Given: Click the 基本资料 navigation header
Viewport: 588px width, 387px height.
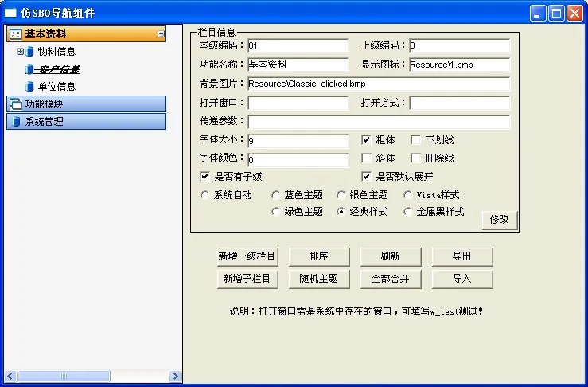Looking at the screenshot, I should pos(86,34).
